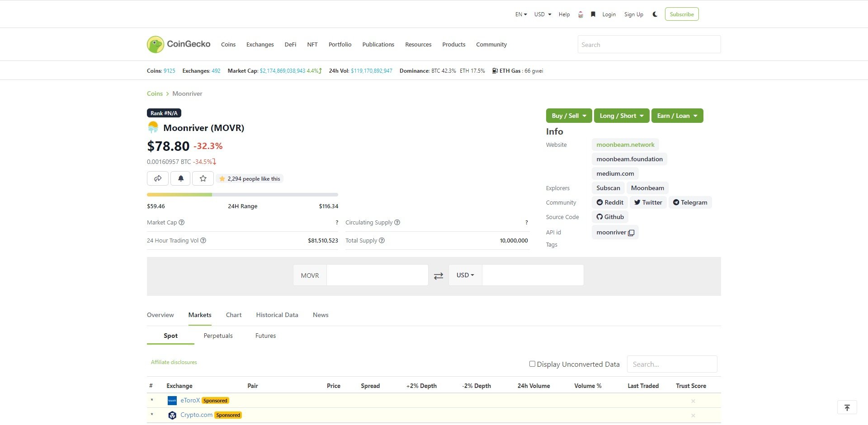Open the bookmark icon in top bar
The image size is (868, 425).
click(x=593, y=14)
